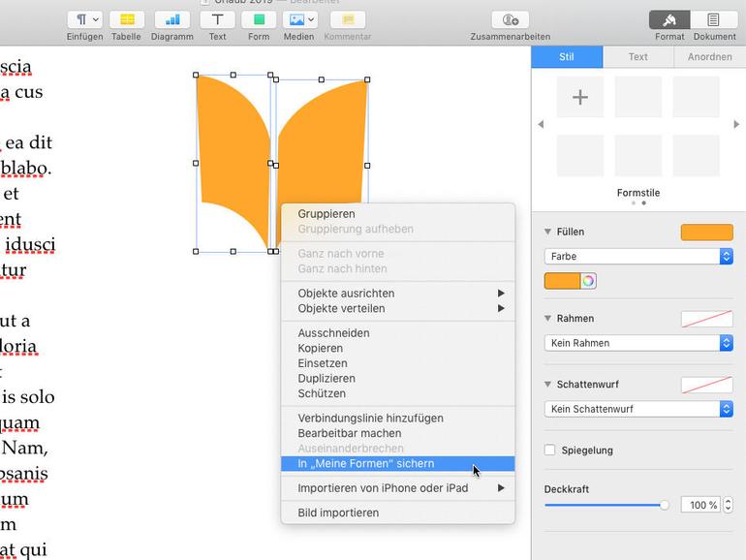746x560 pixels.
Task: Open the Einfügen paragraph icon
Action: (x=84, y=20)
